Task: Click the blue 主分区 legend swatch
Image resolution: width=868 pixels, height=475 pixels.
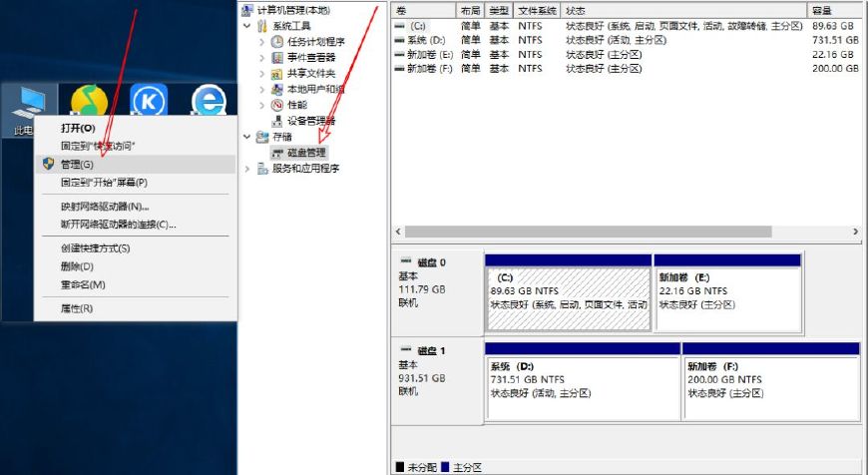Action: tap(446, 467)
